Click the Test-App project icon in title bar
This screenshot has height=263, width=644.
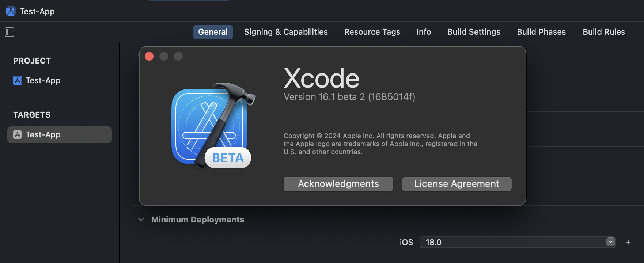pyautogui.click(x=11, y=11)
